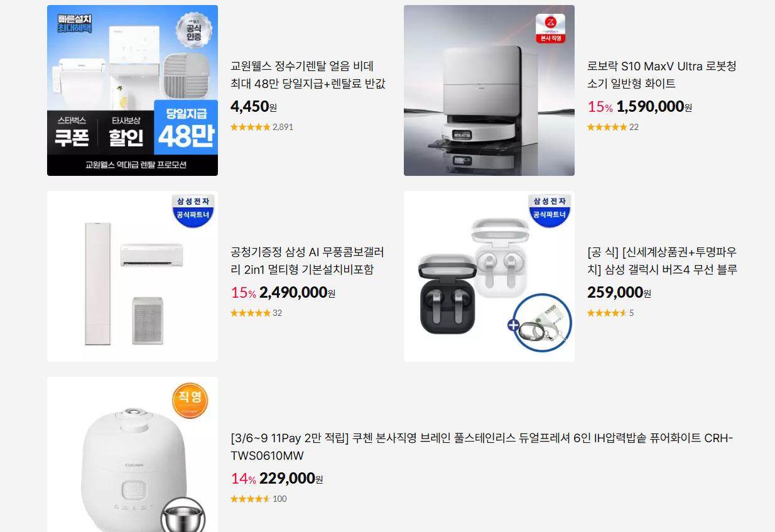Click the 삼성전자 공식파트너 badge on earbuds image

550,210
